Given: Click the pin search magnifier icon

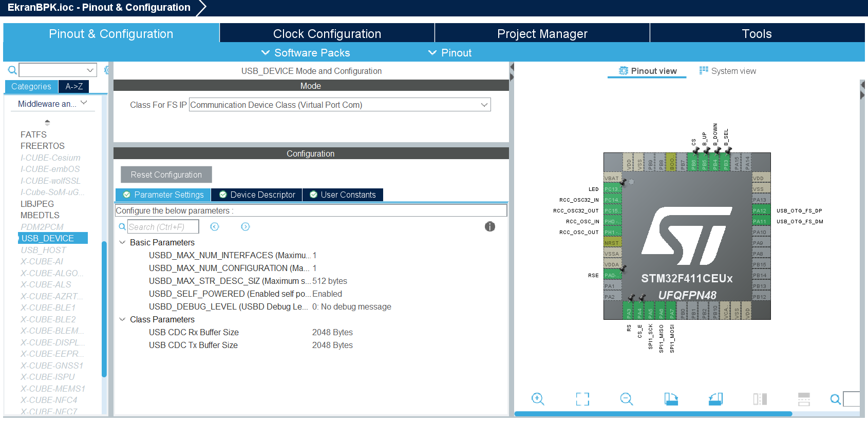Looking at the screenshot, I should point(836,399).
